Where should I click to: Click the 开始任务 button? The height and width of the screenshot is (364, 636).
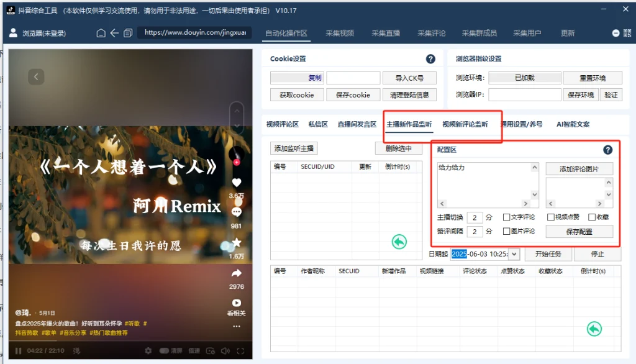(x=548, y=254)
